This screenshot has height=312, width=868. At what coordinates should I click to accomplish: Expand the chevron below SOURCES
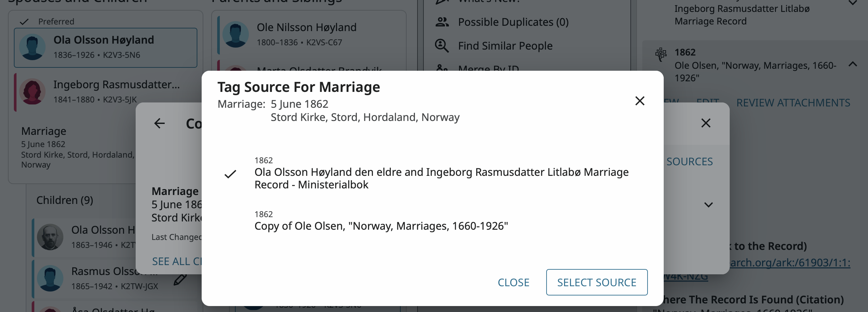(708, 205)
